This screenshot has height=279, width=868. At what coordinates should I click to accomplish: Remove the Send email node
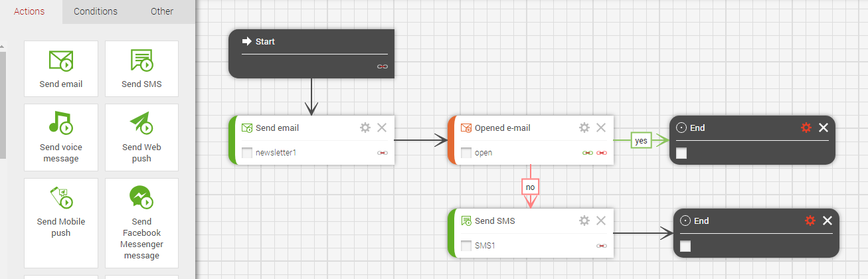coord(382,128)
